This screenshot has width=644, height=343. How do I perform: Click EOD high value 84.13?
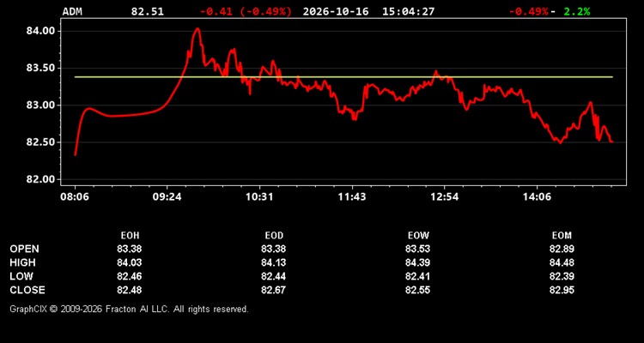(274, 262)
